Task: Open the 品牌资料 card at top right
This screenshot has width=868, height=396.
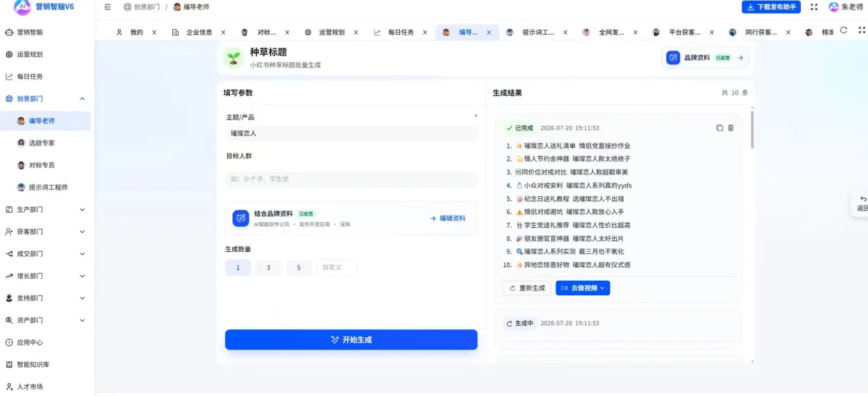Action: [705, 57]
